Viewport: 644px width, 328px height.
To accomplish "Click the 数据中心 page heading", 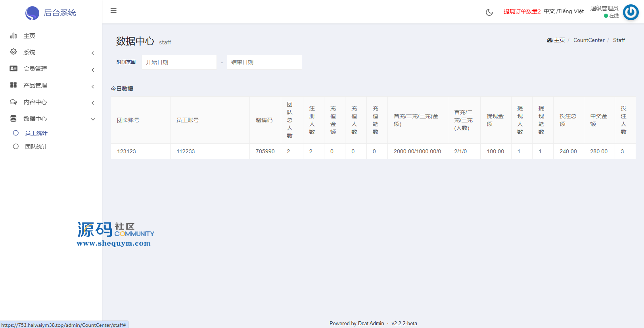I will pos(135,41).
